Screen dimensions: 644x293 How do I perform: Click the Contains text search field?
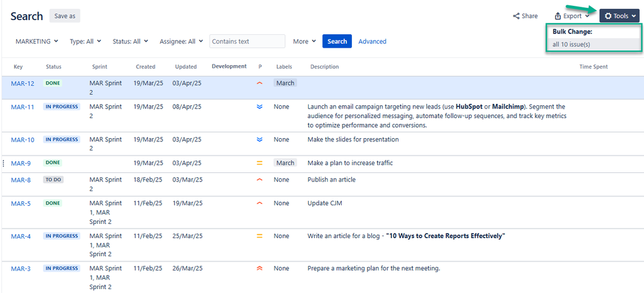(247, 41)
